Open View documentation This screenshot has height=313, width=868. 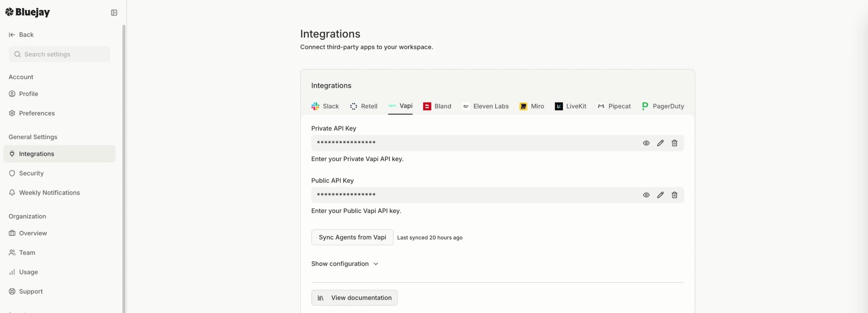[x=354, y=298]
